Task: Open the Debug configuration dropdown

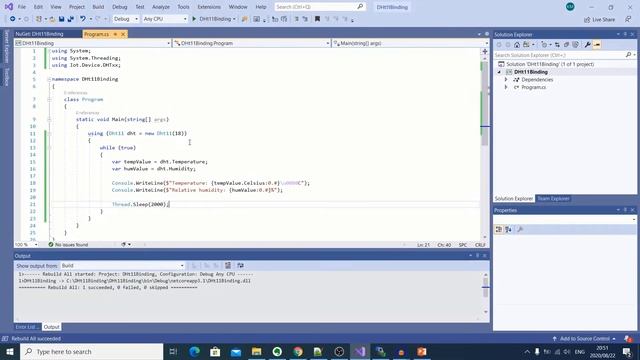Action: 126,19
